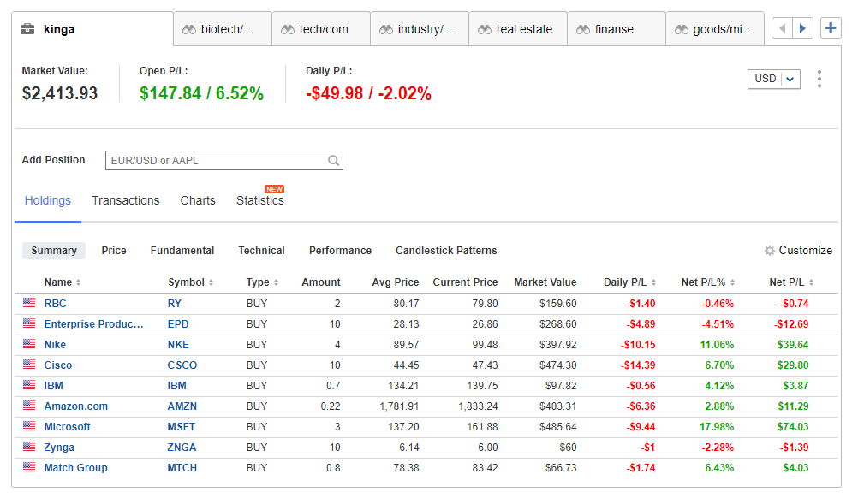Click the AMZN symbol link
The width and height of the screenshot is (864, 504).
click(182, 406)
